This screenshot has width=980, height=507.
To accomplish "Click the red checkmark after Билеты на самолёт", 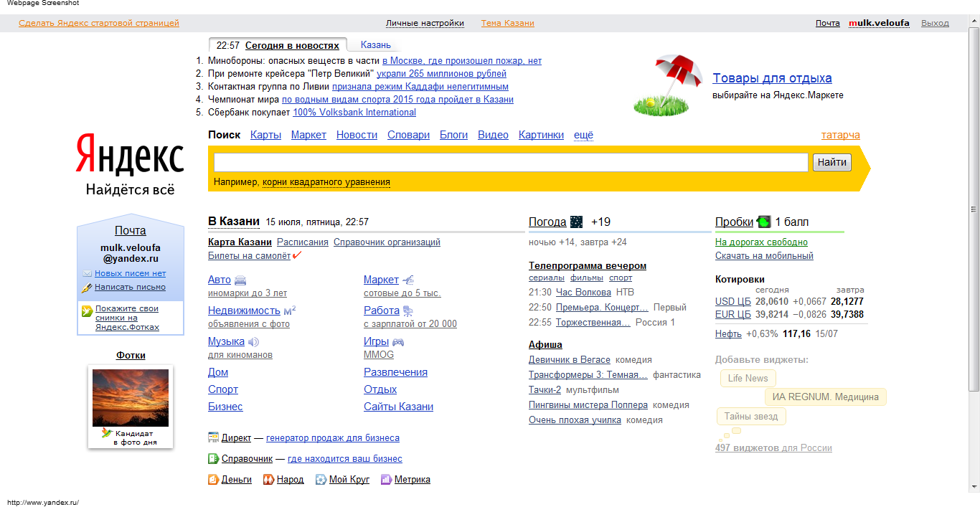I will pos(297,255).
